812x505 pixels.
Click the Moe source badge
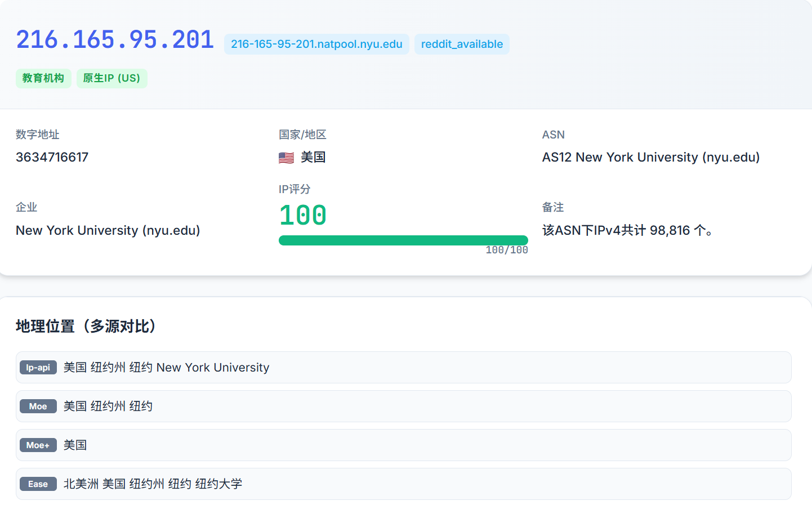click(38, 406)
